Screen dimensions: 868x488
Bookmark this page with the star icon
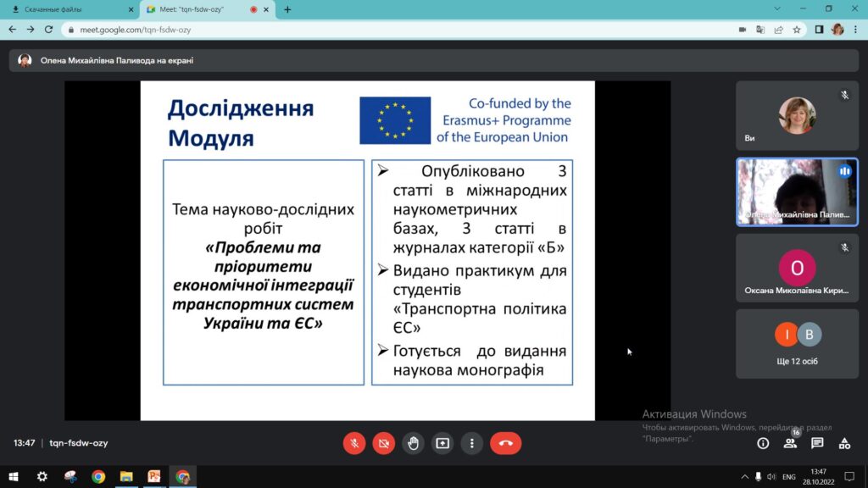click(797, 29)
